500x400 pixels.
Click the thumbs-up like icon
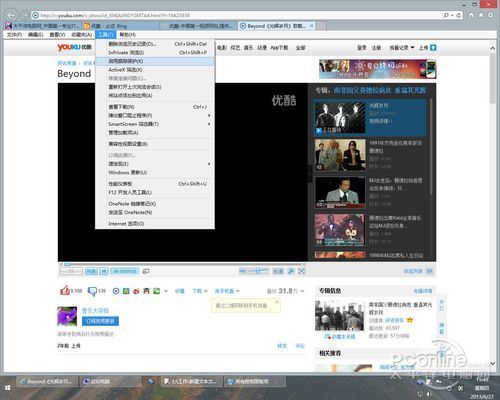pyautogui.click(x=65, y=291)
